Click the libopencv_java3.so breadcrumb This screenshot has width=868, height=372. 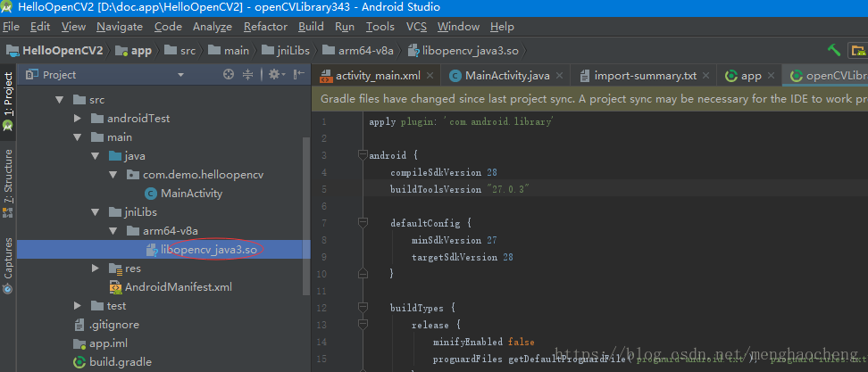click(463, 50)
